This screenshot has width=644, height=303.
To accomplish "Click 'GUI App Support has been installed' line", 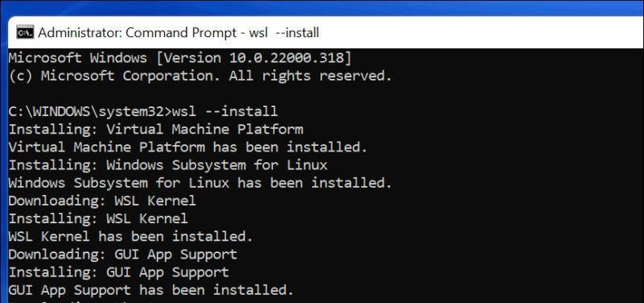I will coord(151,290).
